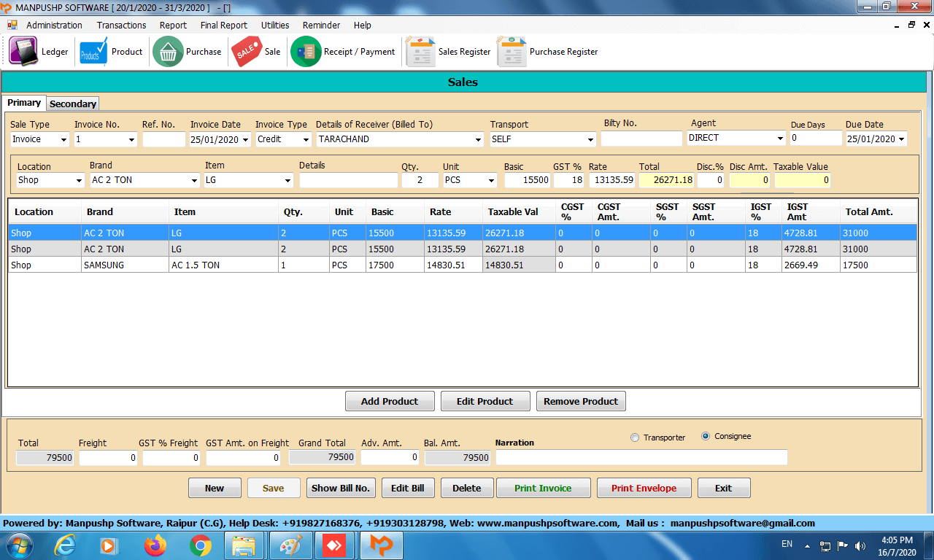934x560 pixels.
Task: Open the Final Report menu
Action: pos(223,25)
